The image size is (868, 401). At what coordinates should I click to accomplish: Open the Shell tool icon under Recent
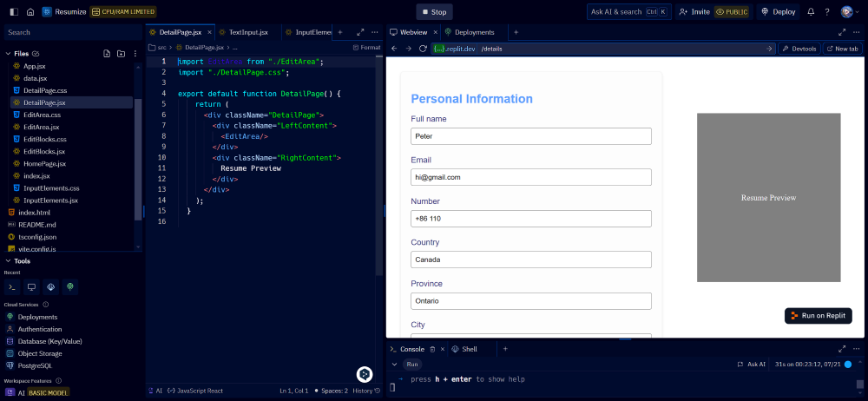coord(12,286)
